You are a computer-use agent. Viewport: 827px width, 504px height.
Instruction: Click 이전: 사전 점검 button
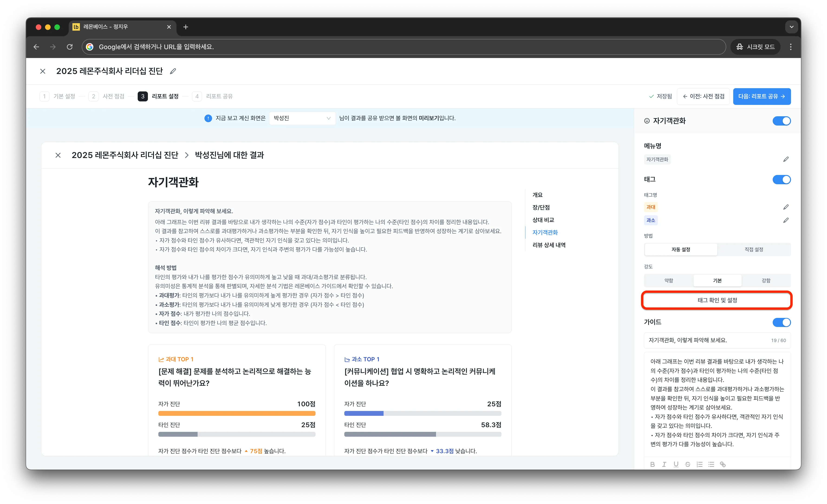coord(703,96)
